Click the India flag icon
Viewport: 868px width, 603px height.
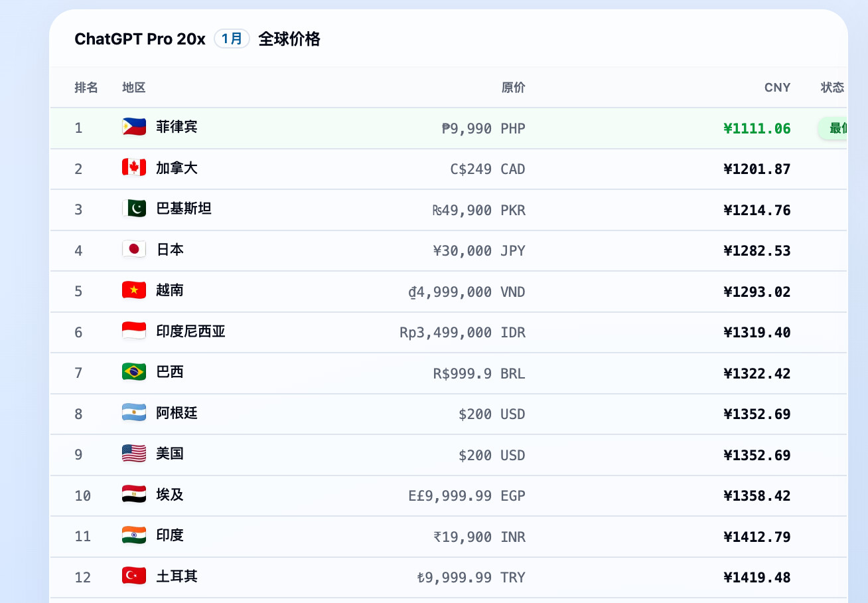(134, 535)
